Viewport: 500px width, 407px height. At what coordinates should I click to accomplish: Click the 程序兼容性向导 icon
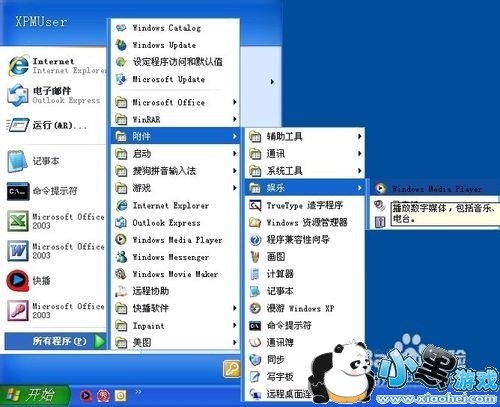click(255, 240)
